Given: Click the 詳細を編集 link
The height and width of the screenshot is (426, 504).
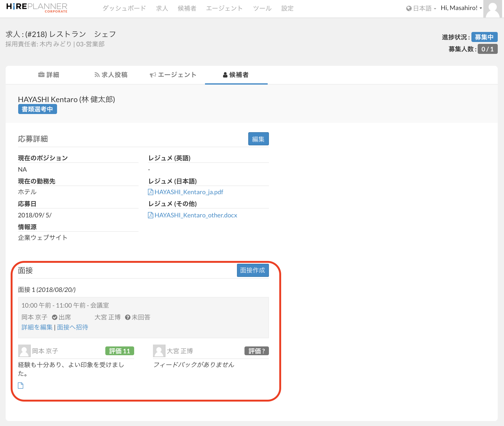Looking at the screenshot, I should click(37, 327).
